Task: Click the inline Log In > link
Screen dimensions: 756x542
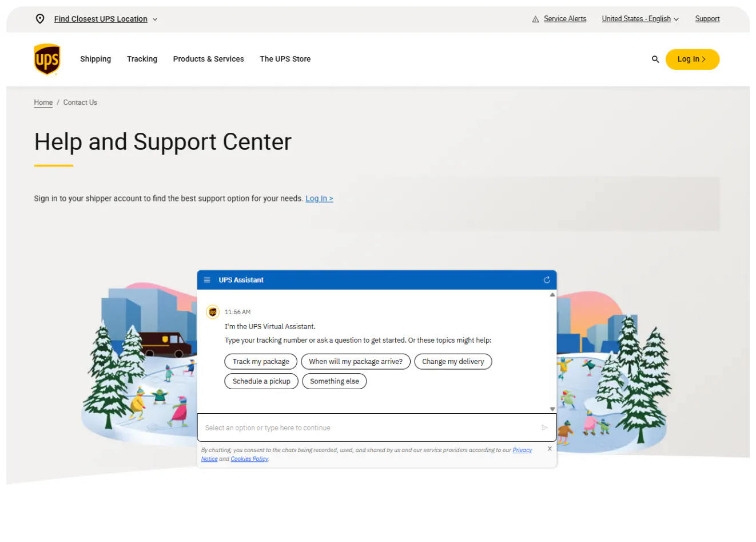Action: coord(319,199)
